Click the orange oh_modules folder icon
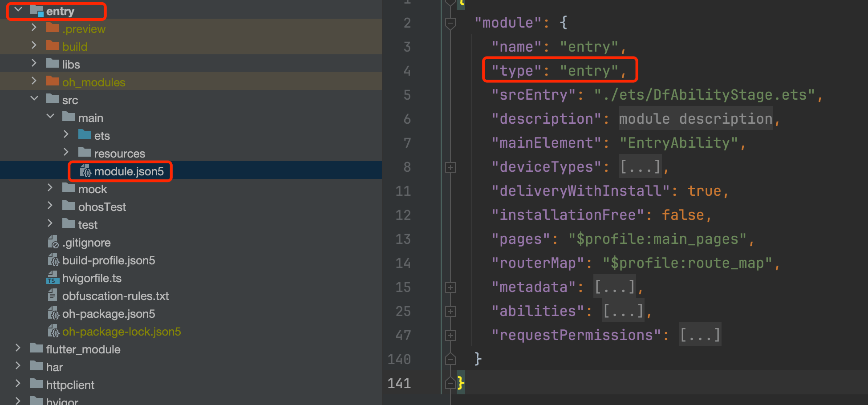868x405 pixels. [x=53, y=81]
